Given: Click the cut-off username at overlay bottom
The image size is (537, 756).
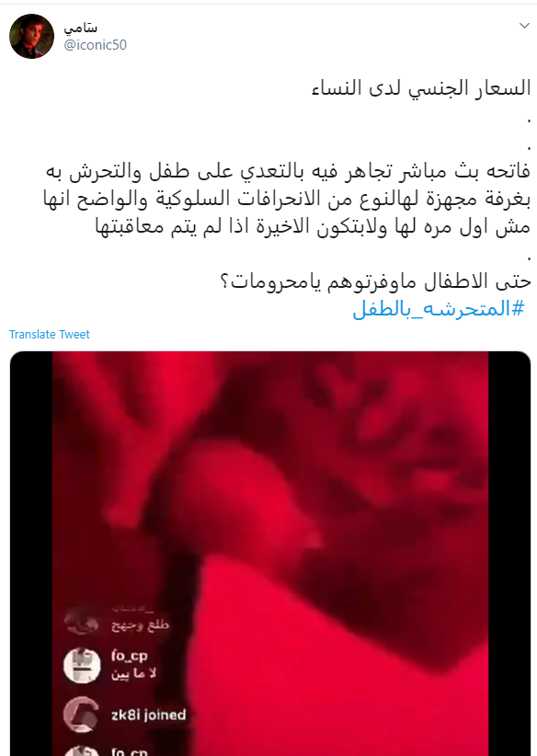Looking at the screenshot, I should [x=129, y=751].
